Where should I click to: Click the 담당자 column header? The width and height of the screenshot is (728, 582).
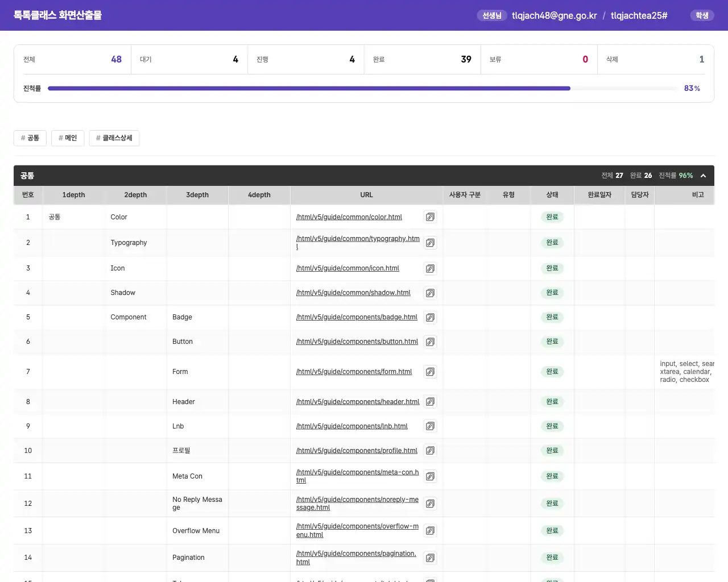click(x=640, y=195)
